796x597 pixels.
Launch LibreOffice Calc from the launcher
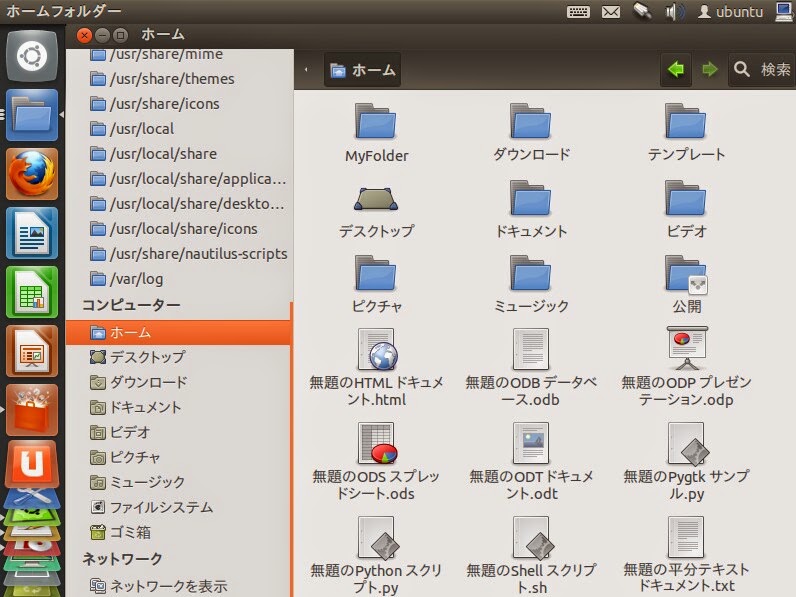pos(31,292)
